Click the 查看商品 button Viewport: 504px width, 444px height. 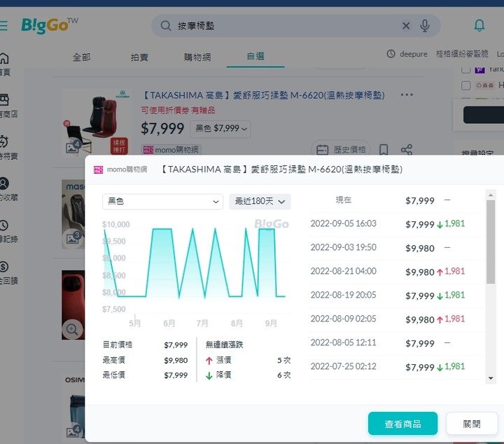402,424
